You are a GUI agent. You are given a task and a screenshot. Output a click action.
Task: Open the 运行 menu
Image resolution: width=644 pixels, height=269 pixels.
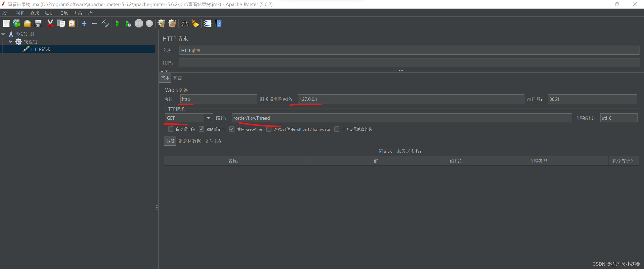click(49, 13)
